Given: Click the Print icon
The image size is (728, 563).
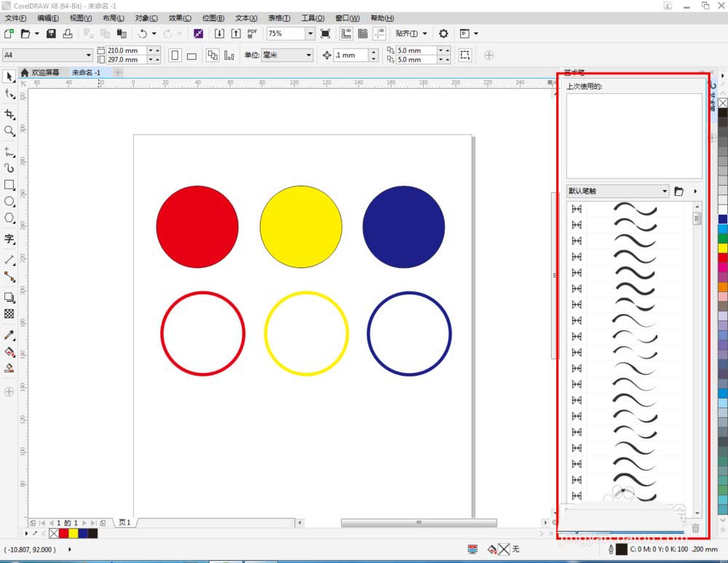Looking at the screenshot, I should [x=68, y=34].
